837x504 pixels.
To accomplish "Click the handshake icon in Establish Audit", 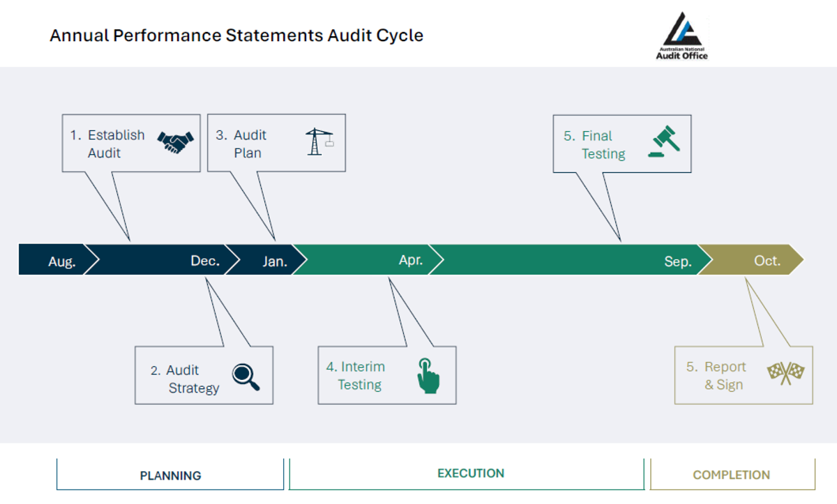I will [x=175, y=142].
